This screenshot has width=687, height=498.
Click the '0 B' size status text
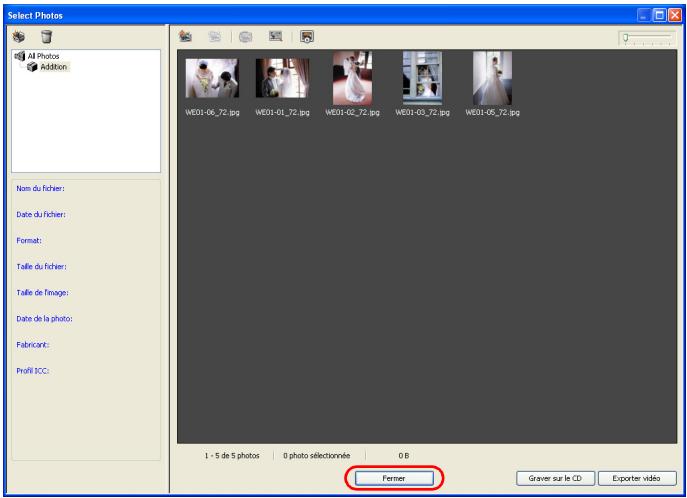click(404, 456)
